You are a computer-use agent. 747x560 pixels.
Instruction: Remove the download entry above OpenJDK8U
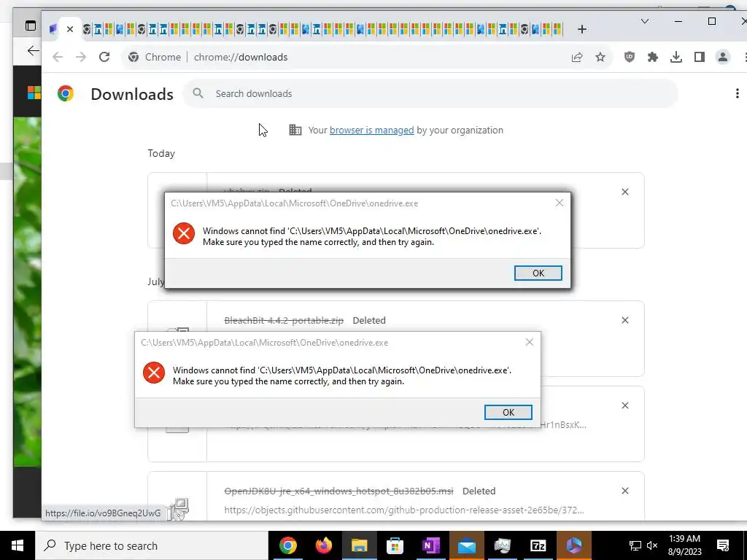coord(625,405)
